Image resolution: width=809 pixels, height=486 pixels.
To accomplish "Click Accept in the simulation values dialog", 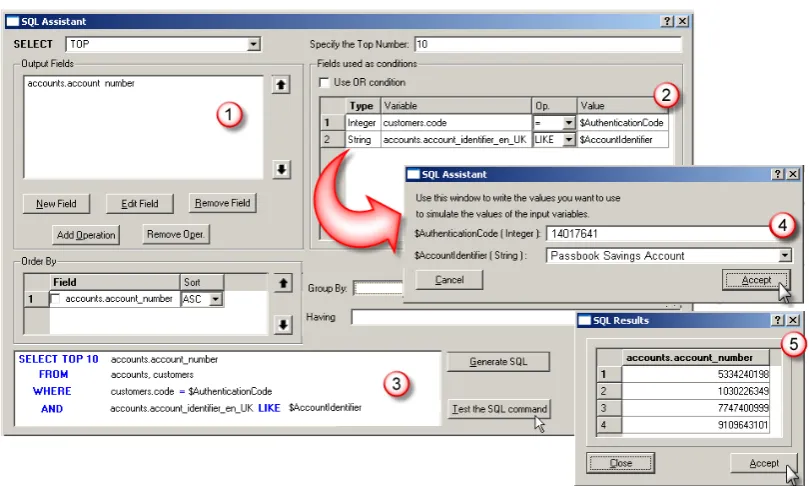I will pyautogui.click(x=756, y=280).
